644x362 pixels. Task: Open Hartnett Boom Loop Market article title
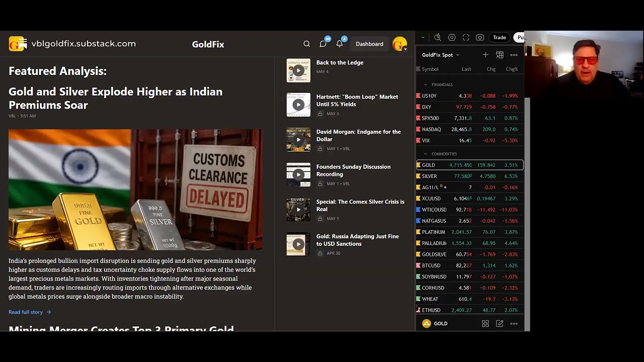click(x=357, y=101)
